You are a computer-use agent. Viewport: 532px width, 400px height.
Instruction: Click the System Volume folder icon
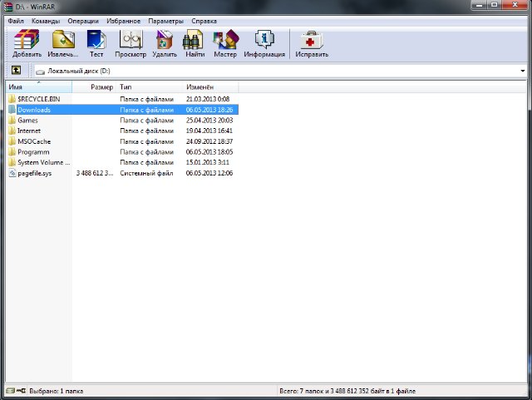click(x=12, y=162)
